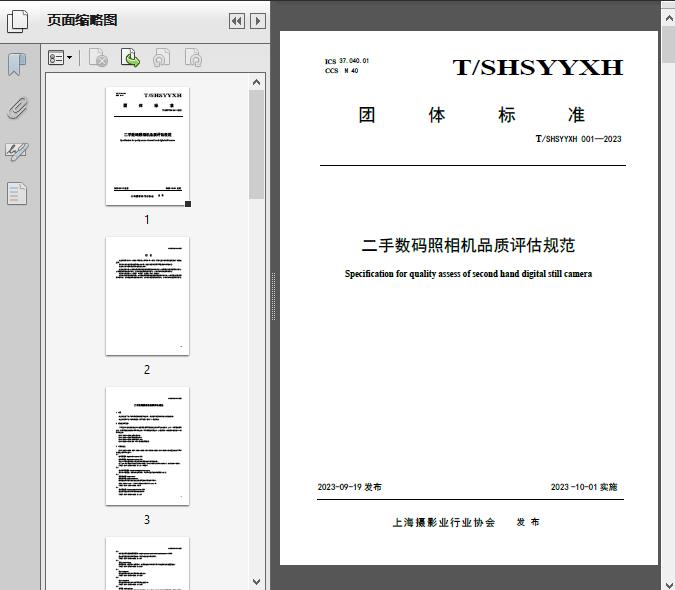This screenshot has width=675, height=590.
Task: Click the title 二手数码照相机品质评估规范
Action: [x=468, y=245]
